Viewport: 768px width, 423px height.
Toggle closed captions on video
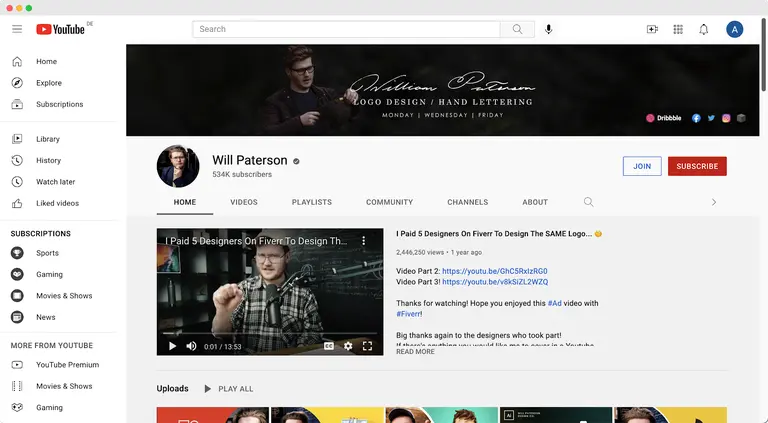click(x=329, y=346)
